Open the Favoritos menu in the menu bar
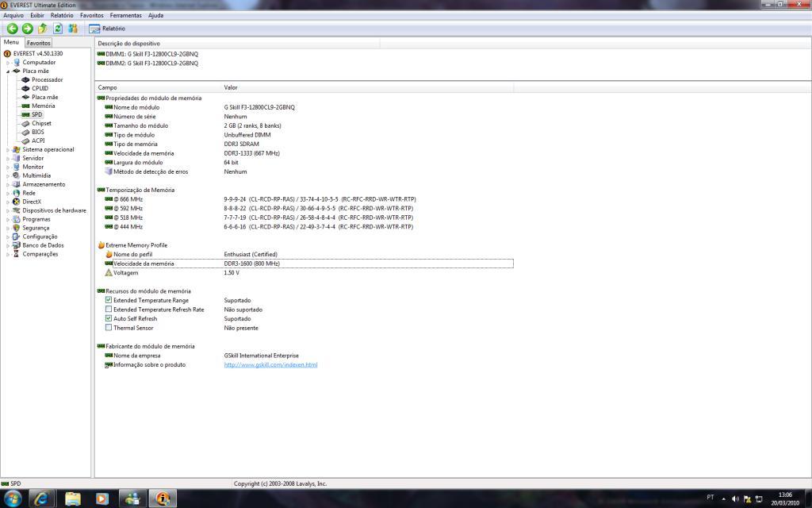This screenshot has width=812, height=508. click(92, 16)
